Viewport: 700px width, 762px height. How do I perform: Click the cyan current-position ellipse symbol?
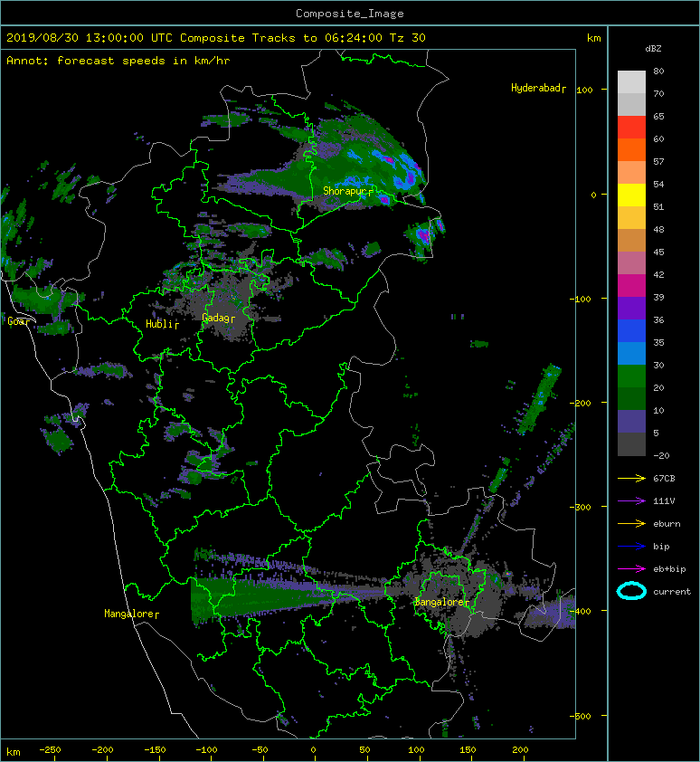click(x=631, y=591)
